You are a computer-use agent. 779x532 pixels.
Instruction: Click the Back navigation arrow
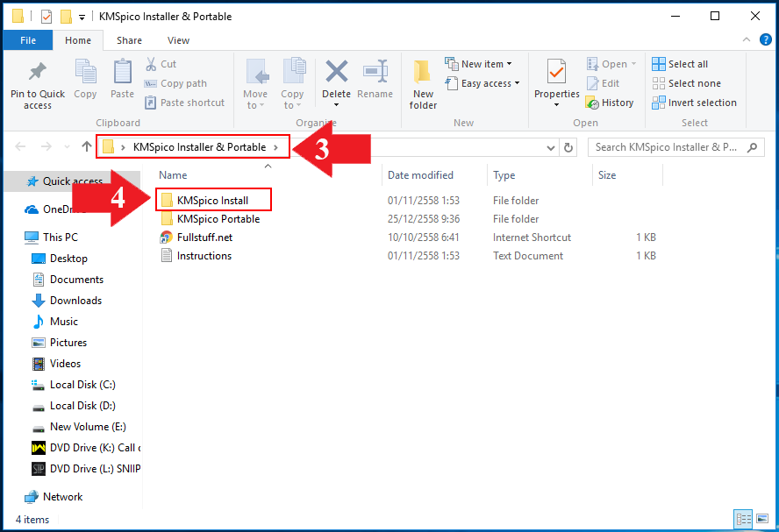tap(20, 146)
